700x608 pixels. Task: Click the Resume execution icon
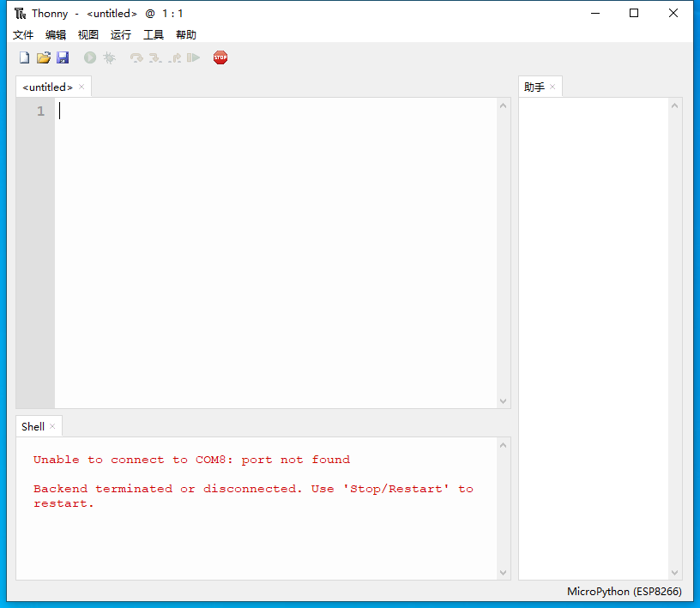pos(193,57)
